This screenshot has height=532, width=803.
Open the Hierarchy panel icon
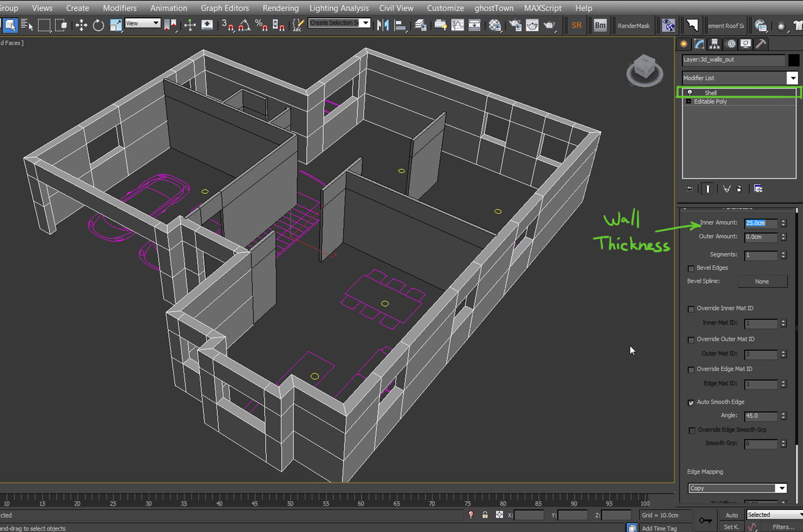[714, 44]
